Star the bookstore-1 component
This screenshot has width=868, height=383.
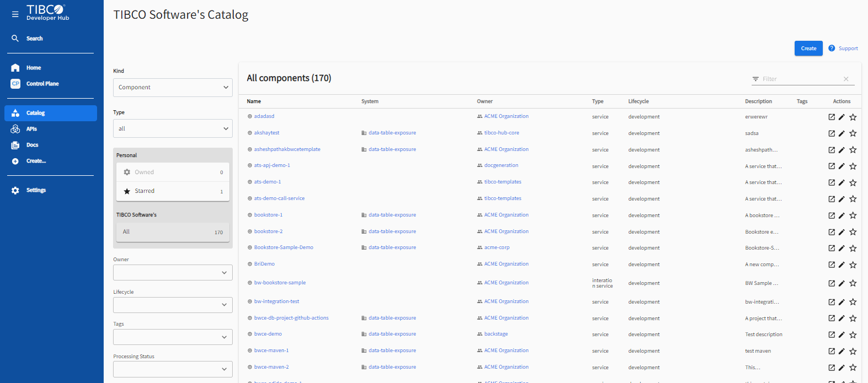(x=853, y=215)
